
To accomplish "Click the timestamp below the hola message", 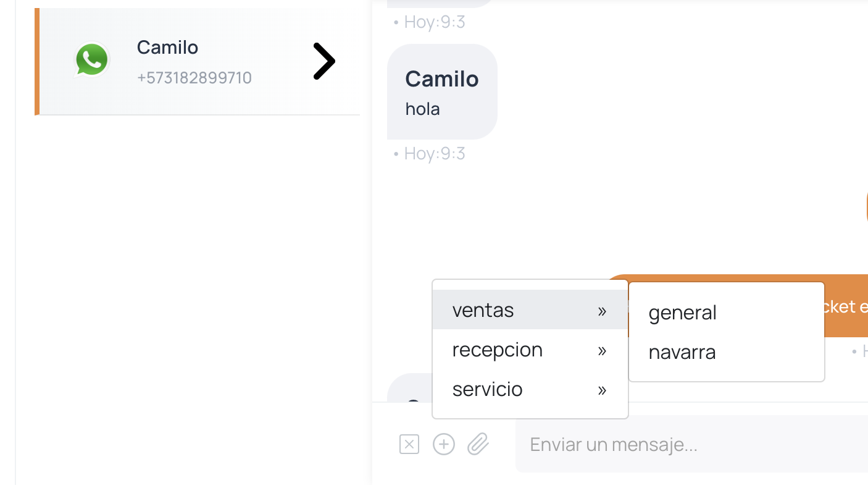I will [434, 153].
